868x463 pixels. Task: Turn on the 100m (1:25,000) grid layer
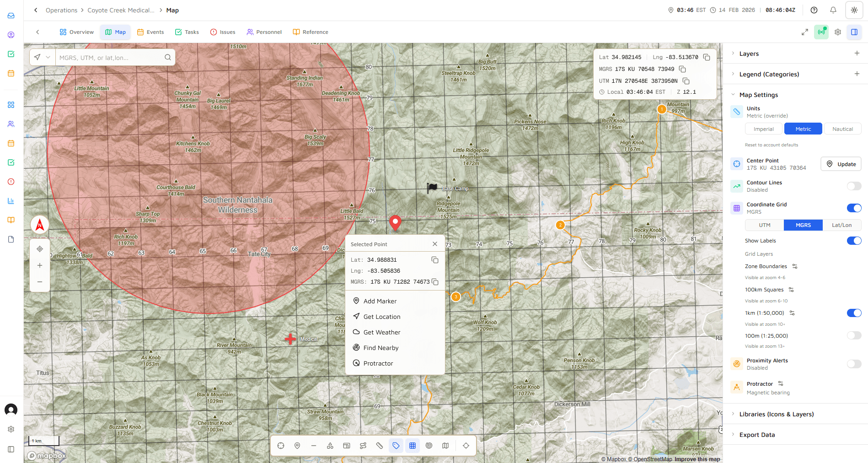point(854,335)
